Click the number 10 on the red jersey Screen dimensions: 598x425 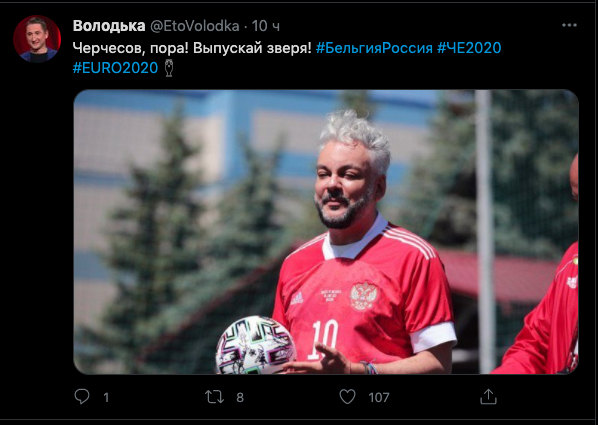(x=323, y=339)
